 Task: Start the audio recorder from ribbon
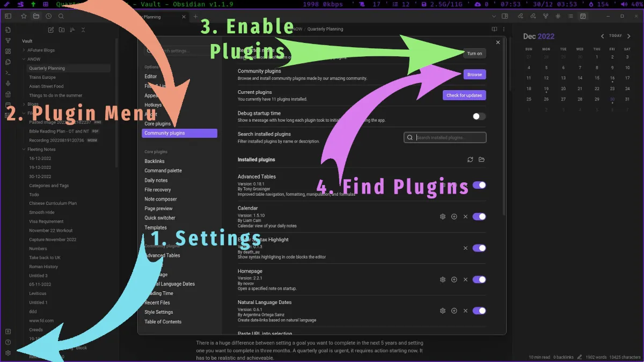point(8,83)
